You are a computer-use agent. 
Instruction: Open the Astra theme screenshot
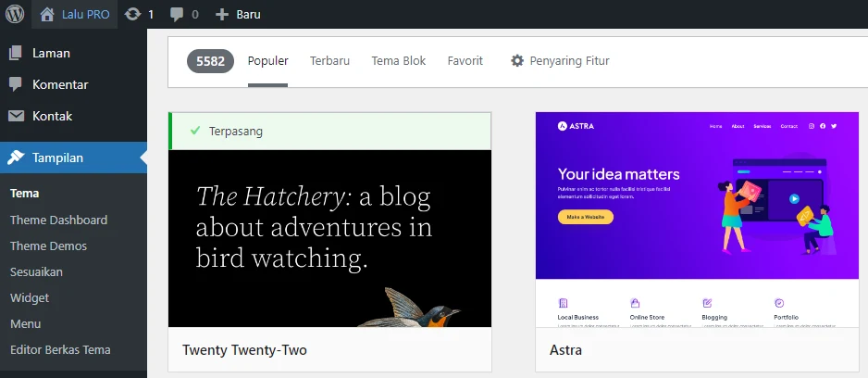point(698,220)
